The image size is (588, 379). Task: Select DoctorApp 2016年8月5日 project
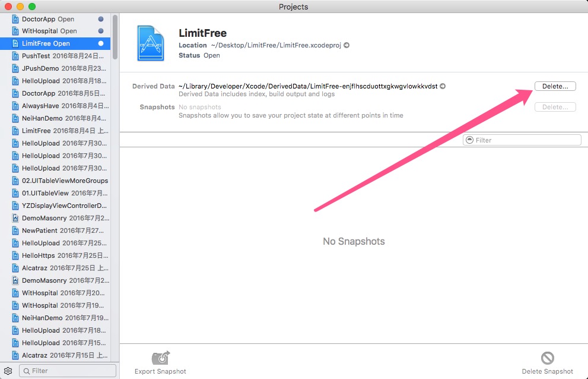coord(55,93)
